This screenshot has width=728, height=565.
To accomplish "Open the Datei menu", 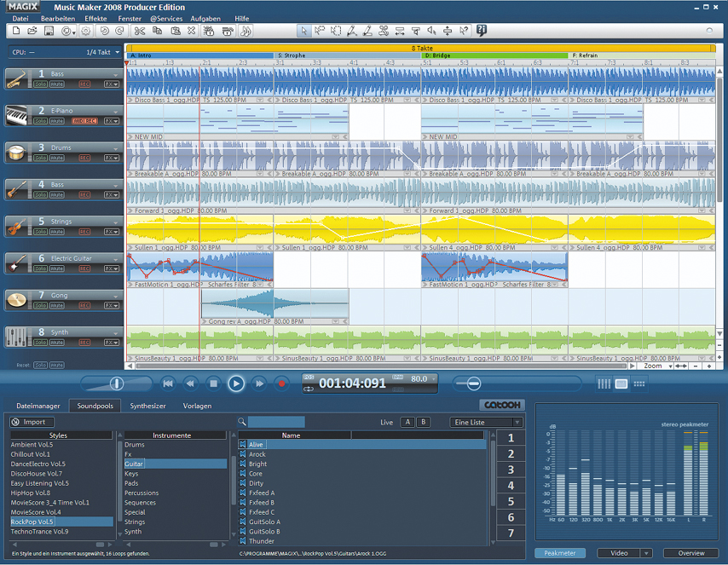I will coord(20,19).
